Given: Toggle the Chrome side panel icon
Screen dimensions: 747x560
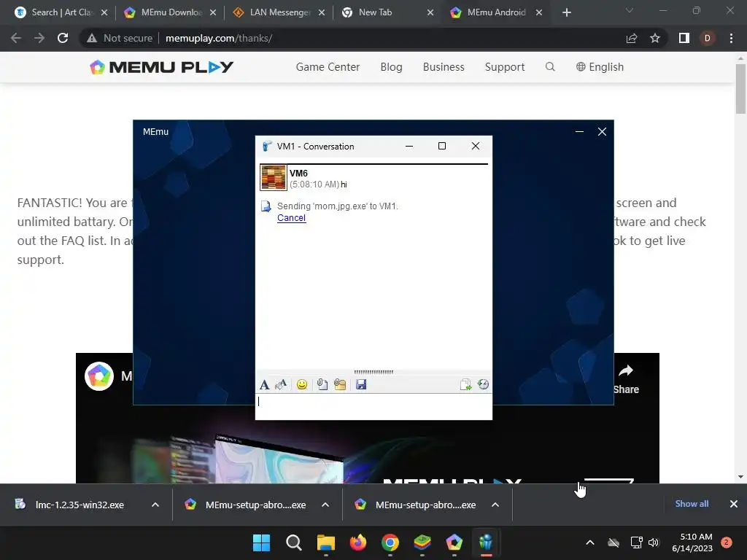Looking at the screenshot, I should pos(684,38).
